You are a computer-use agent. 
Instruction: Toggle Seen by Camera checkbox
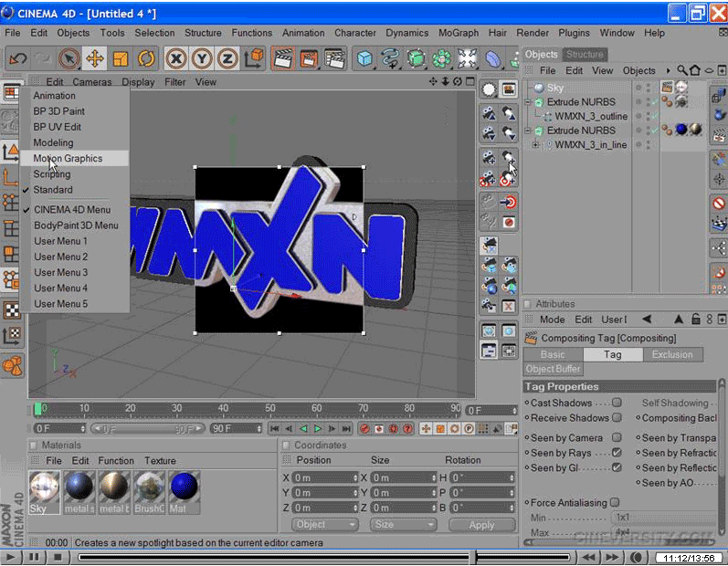coord(617,437)
